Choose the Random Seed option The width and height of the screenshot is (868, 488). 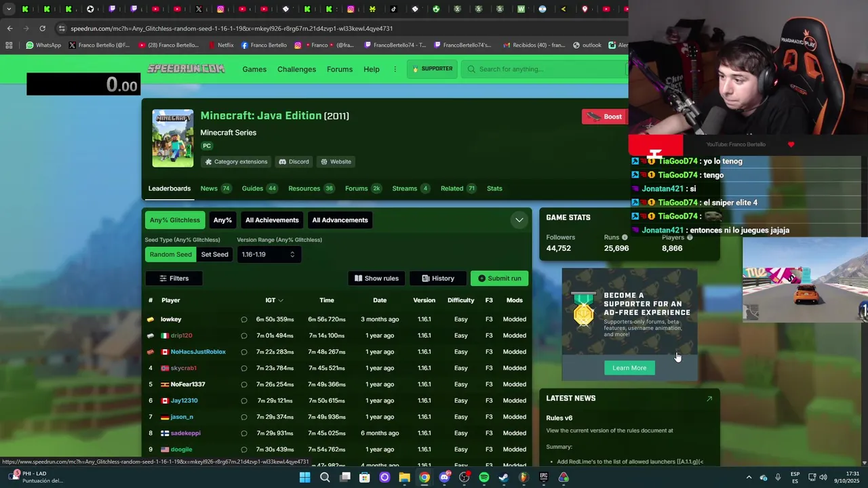point(171,254)
